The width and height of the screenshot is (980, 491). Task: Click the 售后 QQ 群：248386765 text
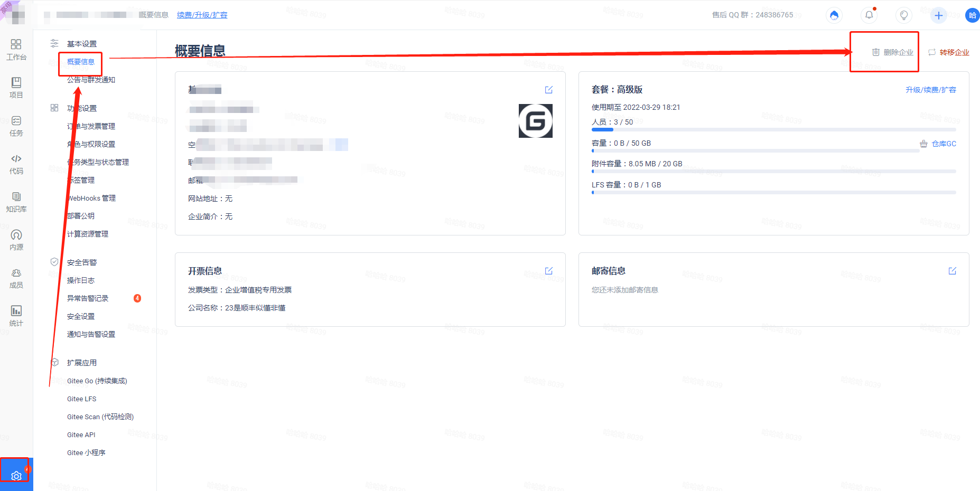[x=753, y=15]
